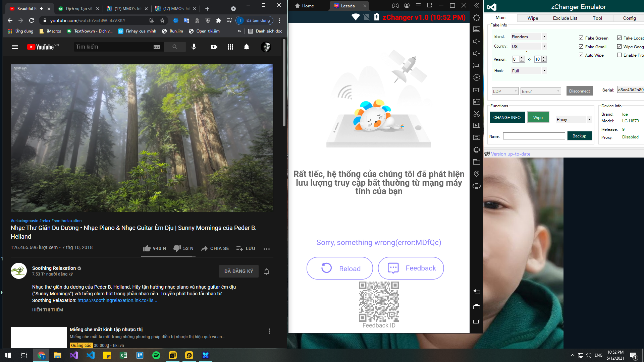Click Feedback button in Lazada app
This screenshot has height=362, width=644.
click(411, 268)
